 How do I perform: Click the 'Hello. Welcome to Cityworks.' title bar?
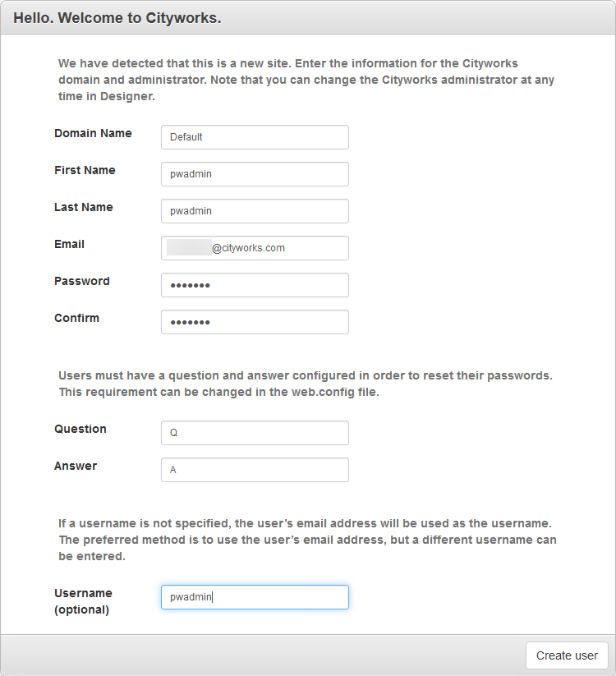coord(117,17)
